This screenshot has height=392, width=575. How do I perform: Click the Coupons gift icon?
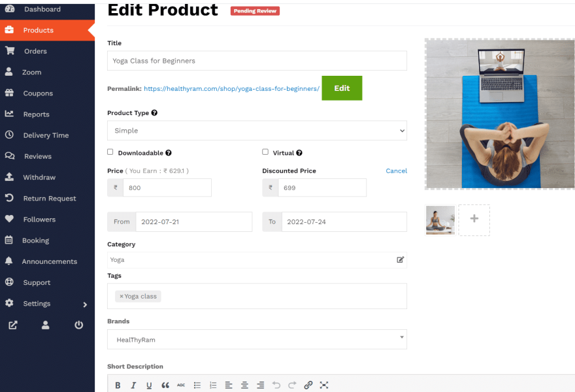coord(9,93)
